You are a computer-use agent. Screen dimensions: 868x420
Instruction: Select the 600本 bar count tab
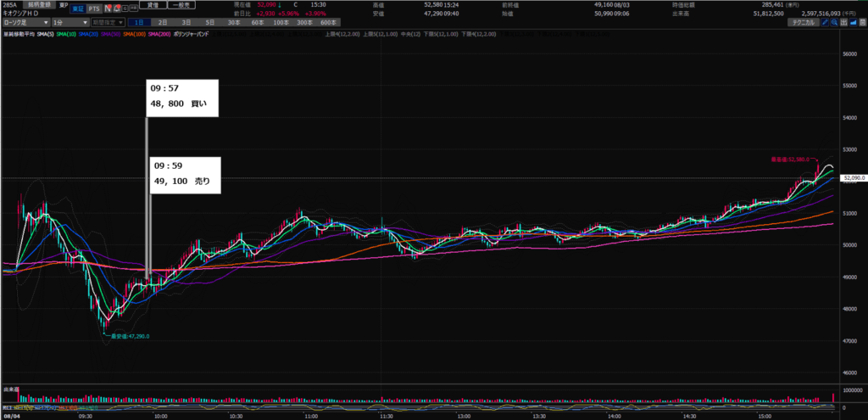point(329,22)
